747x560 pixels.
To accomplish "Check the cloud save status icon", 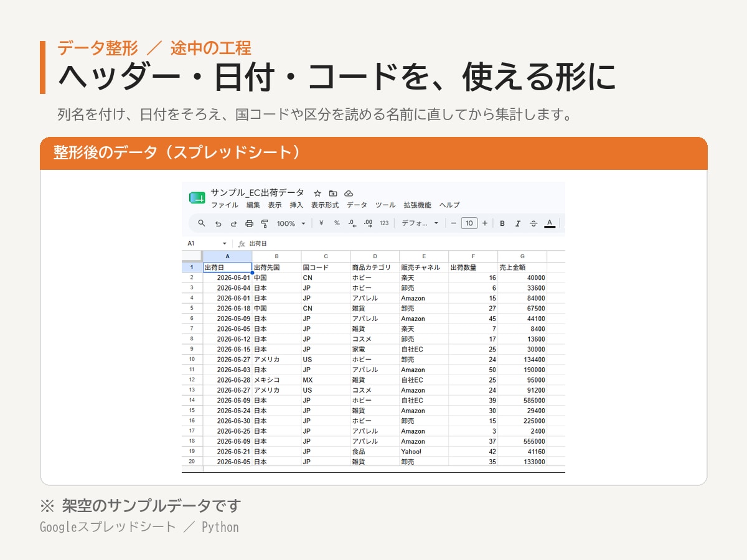I will pos(349,194).
